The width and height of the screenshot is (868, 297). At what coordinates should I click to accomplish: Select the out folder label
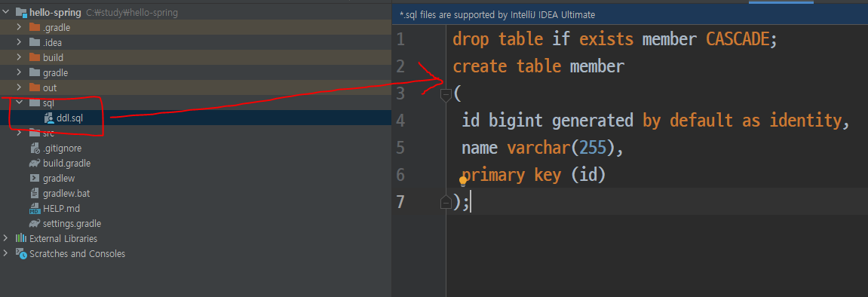[49, 87]
